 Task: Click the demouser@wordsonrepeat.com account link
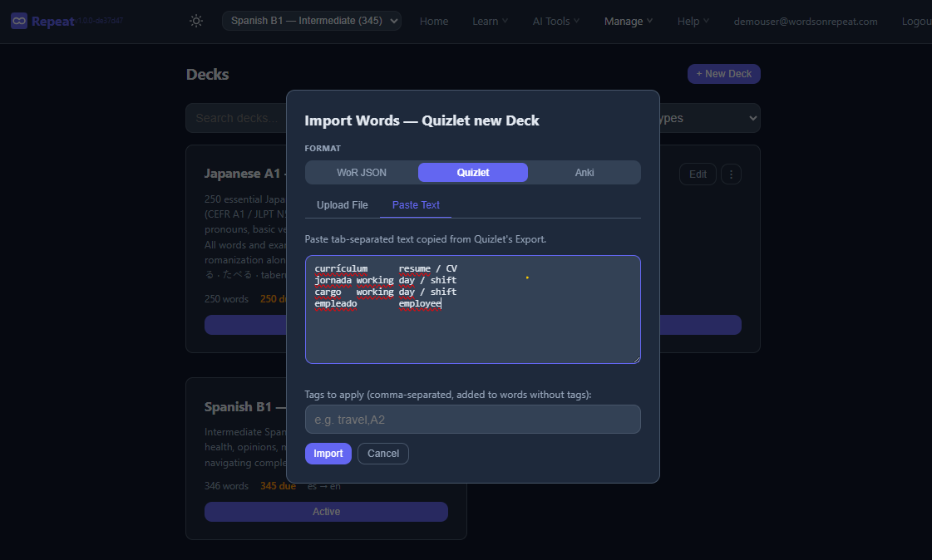[x=806, y=22]
